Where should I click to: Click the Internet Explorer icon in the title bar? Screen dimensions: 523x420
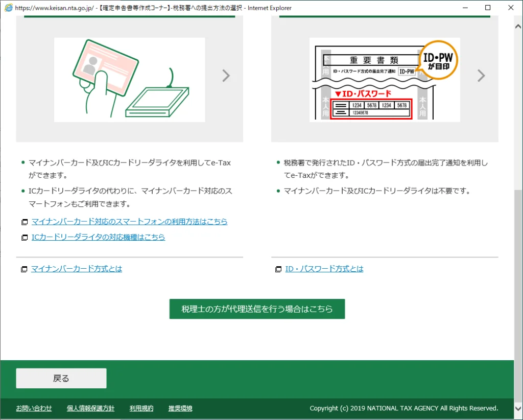(x=7, y=8)
